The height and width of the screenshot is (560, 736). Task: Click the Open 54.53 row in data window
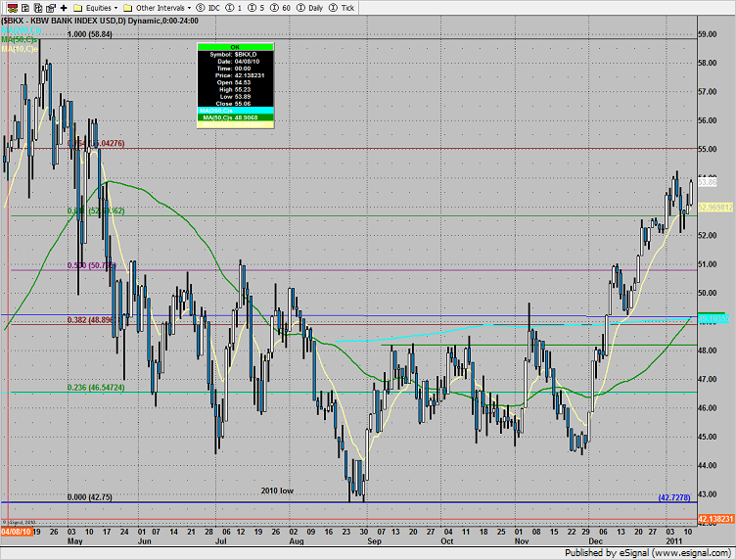click(x=235, y=82)
